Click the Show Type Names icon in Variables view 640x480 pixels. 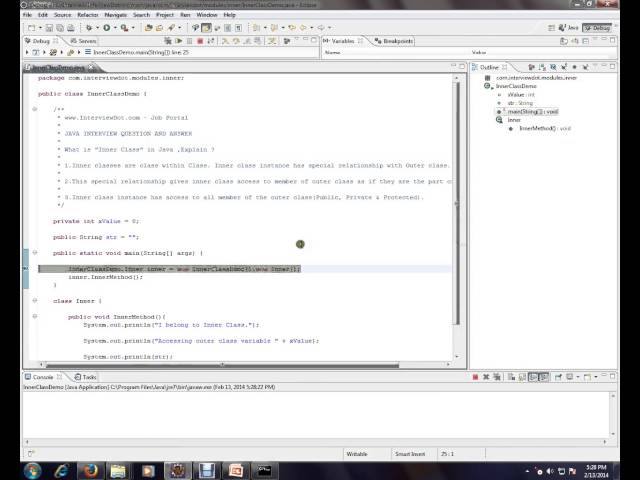click(564, 41)
